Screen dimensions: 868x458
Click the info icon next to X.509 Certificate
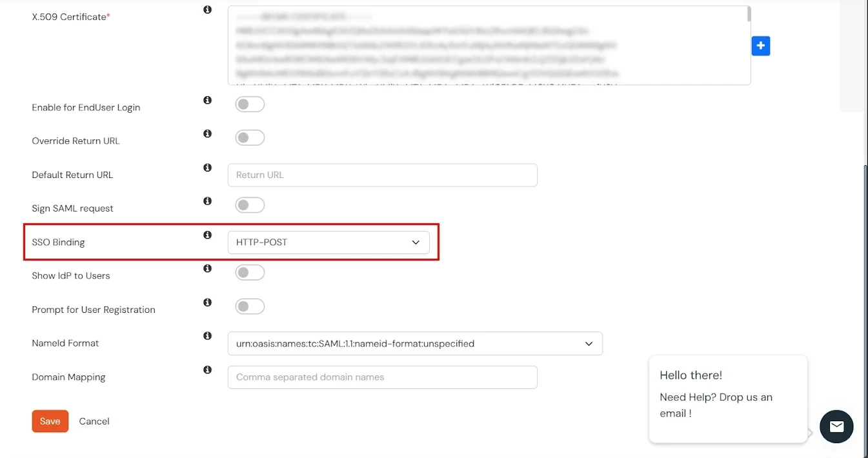pyautogui.click(x=207, y=10)
